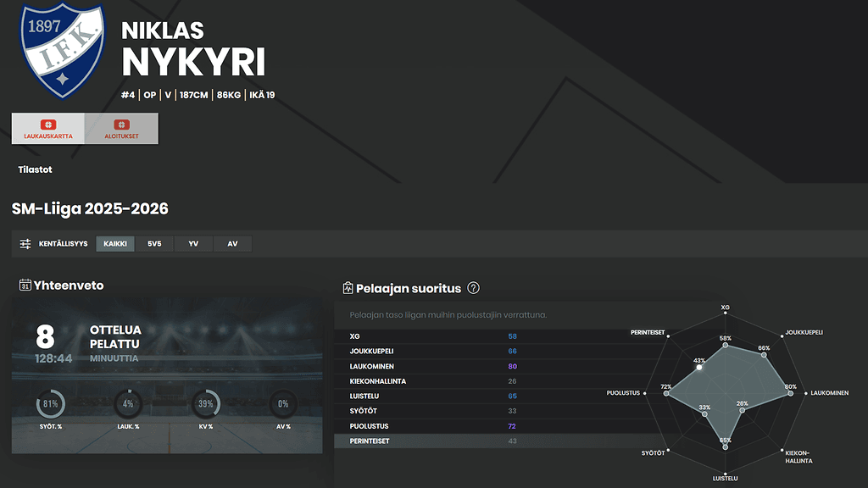Enable the AV shorthanded filter
Viewport: 868px width, 488px height.
pos(231,243)
